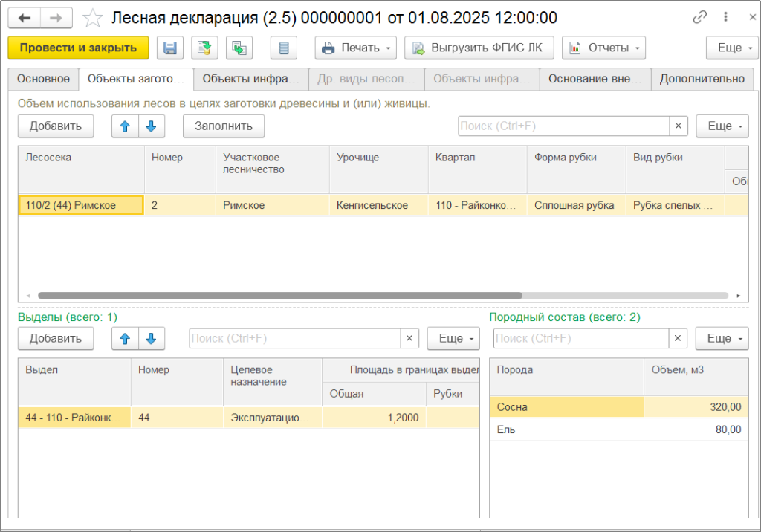Click the Заполнить button

click(224, 126)
